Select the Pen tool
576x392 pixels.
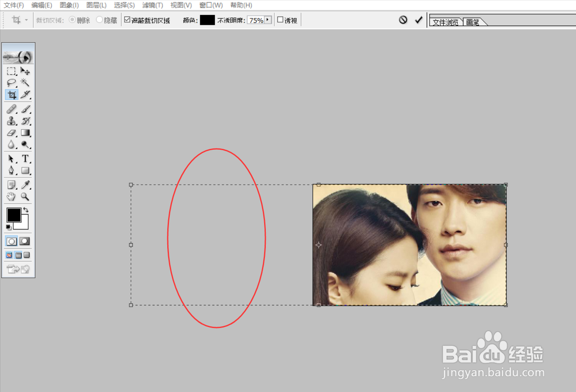tap(12, 171)
